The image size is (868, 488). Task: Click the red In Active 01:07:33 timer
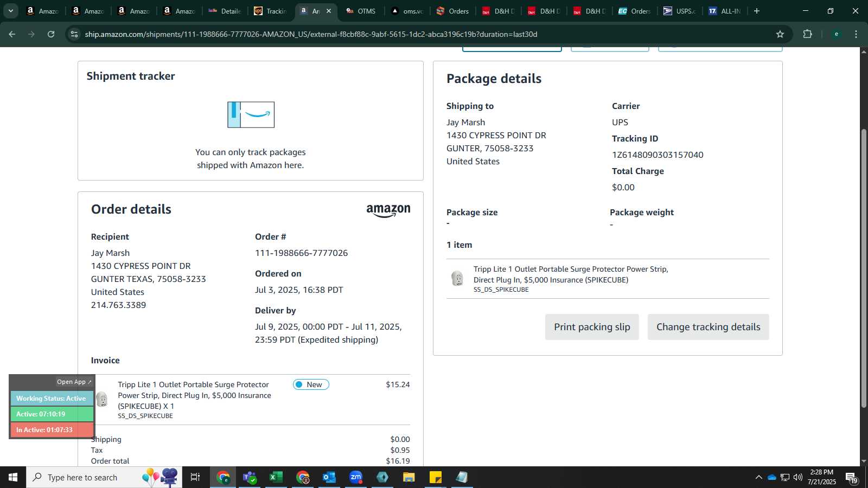[52, 430]
